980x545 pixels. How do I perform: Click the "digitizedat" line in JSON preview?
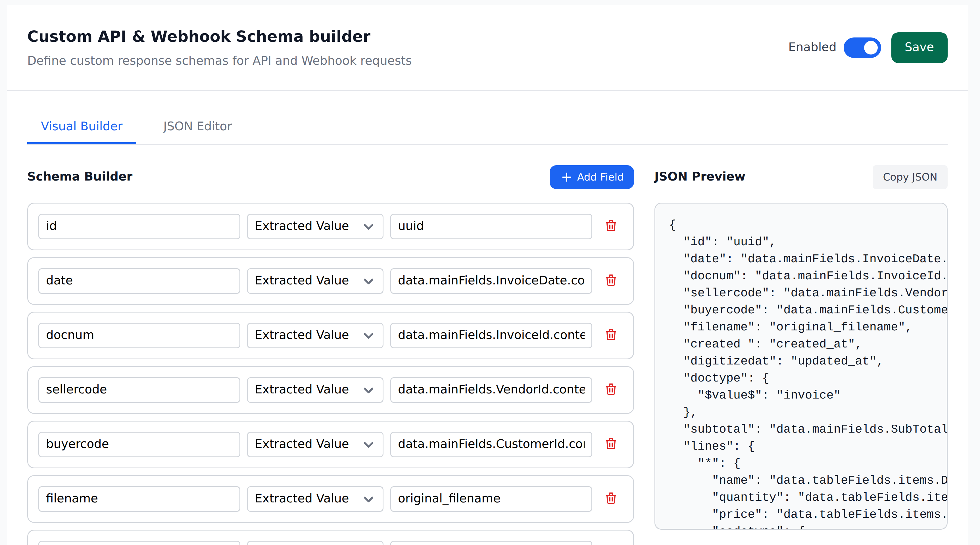[783, 361]
